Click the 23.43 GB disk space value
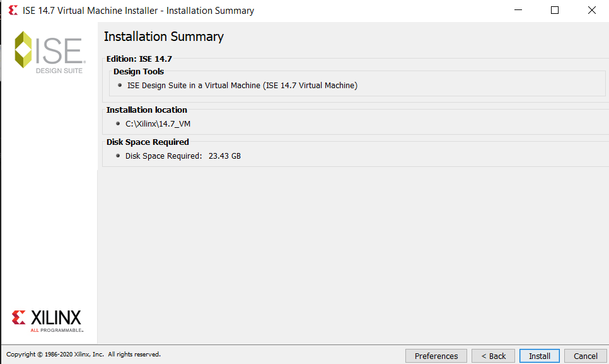 pyautogui.click(x=224, y=156)
